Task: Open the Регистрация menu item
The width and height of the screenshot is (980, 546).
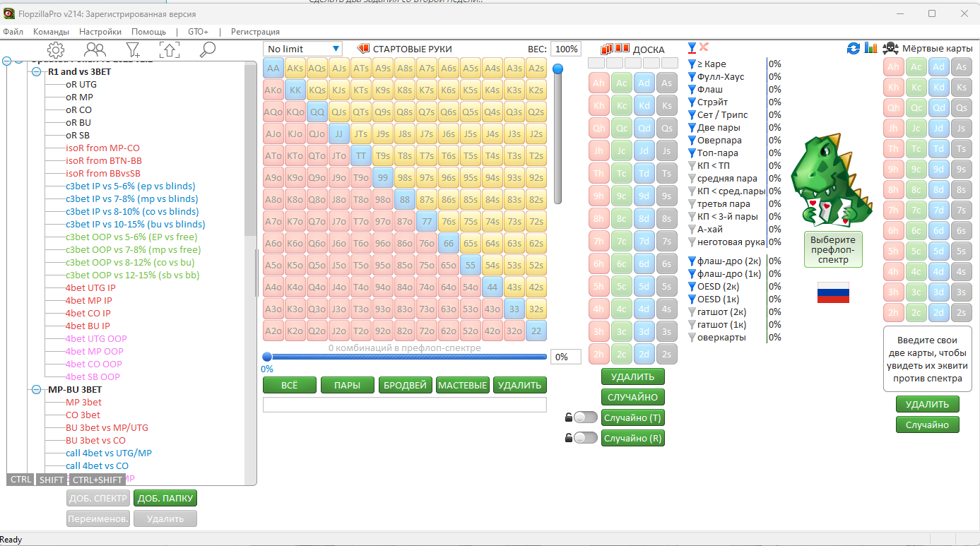Action: pos(255,32)
